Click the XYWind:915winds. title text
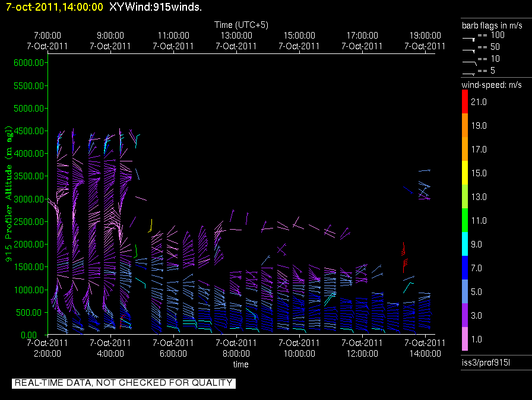This screenshot has width=532, height=400. point(156,7)
